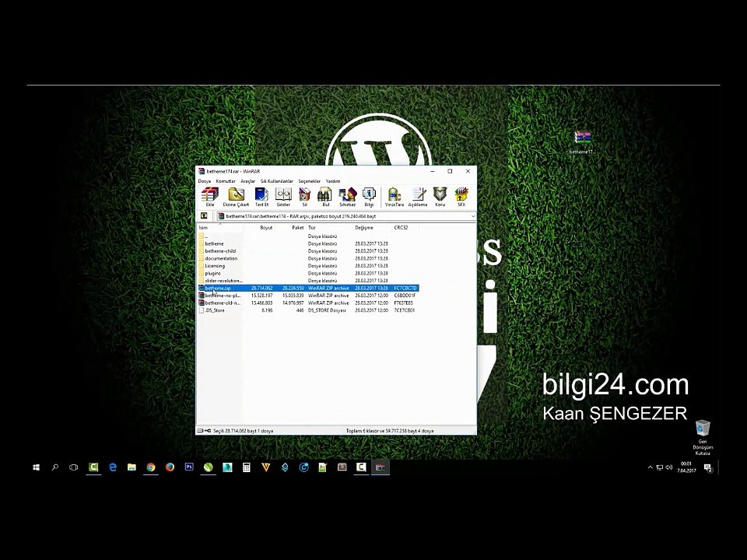747x560 pixels.
Task: Sort by the İsim column header
Action: tap(220, 228)
